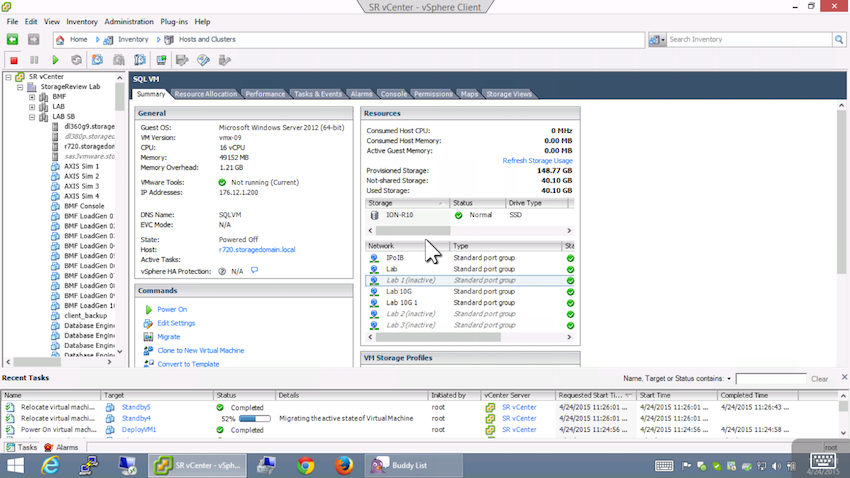Click the red Power Off toolbar icon
Image resolution: width=850 pixels, height=478 pixels.
click(14, 60)
